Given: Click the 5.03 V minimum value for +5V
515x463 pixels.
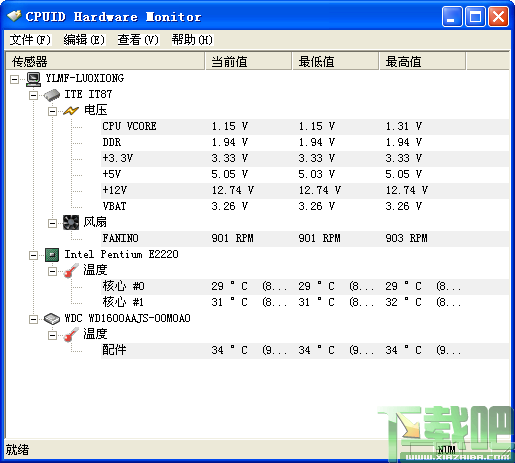Looking at the screenshot, I should [x=317, y=175].
